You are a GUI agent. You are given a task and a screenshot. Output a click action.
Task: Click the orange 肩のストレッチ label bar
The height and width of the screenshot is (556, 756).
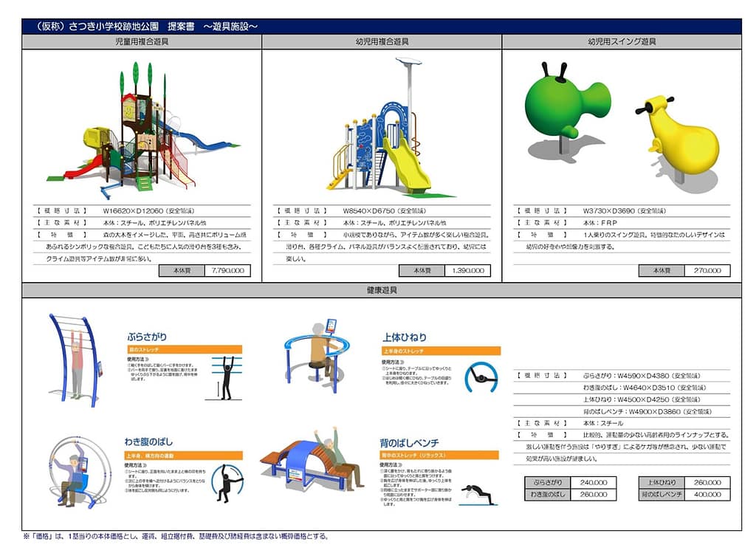coord(184,349)
